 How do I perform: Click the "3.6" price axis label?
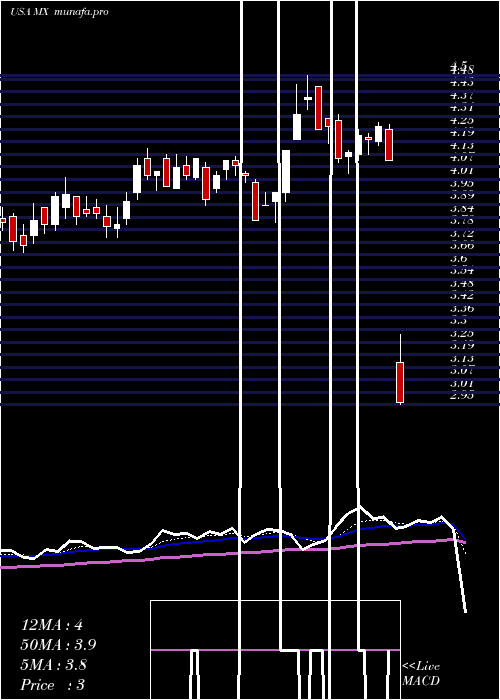(458, 258)
